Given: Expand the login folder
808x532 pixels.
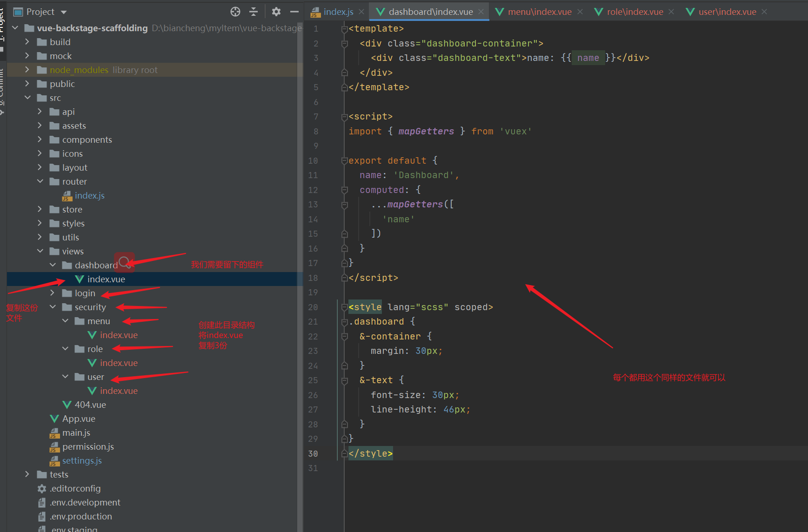Looking at the screenshot, I should click(x=52, y=293).
